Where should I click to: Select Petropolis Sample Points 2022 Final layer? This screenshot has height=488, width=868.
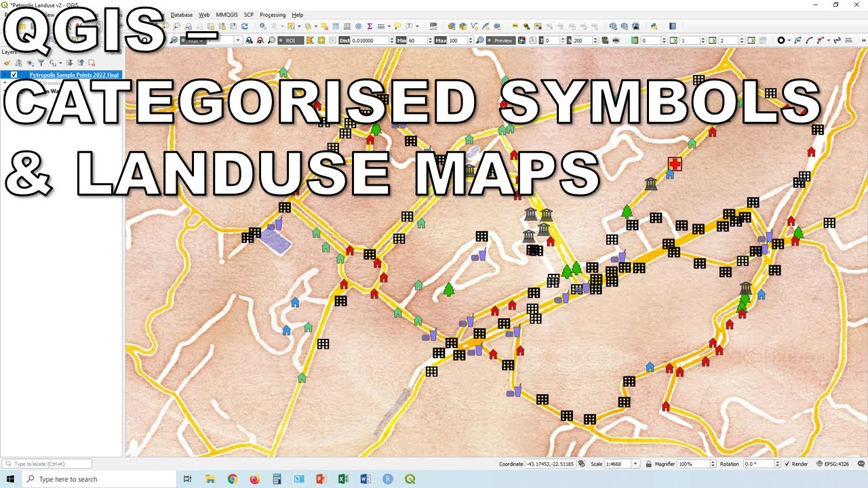tap(75, 75)
